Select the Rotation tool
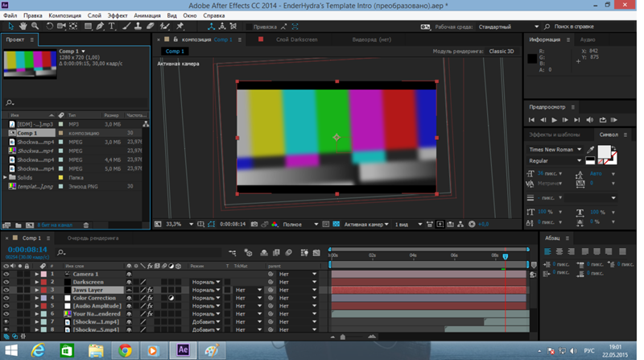 [49, 27]
